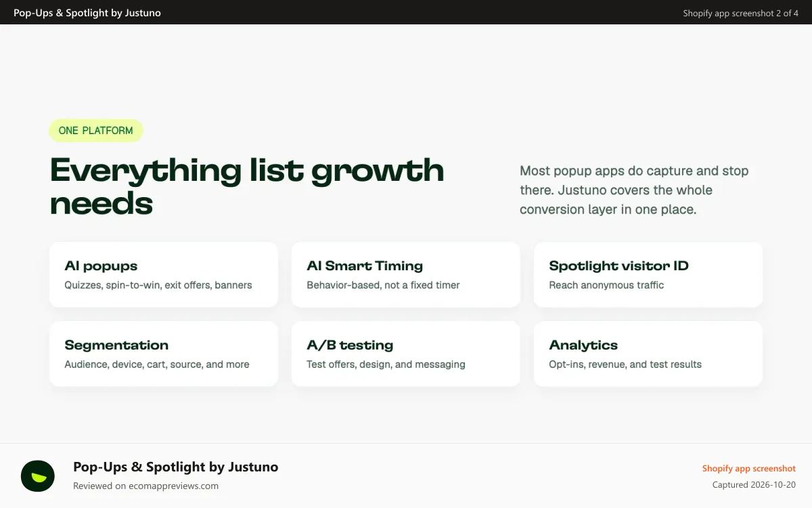Click 'Quizzes, spin-to-win, exit offers, banners' text
Screen dimensions: 812x508
tap(158, 285)
